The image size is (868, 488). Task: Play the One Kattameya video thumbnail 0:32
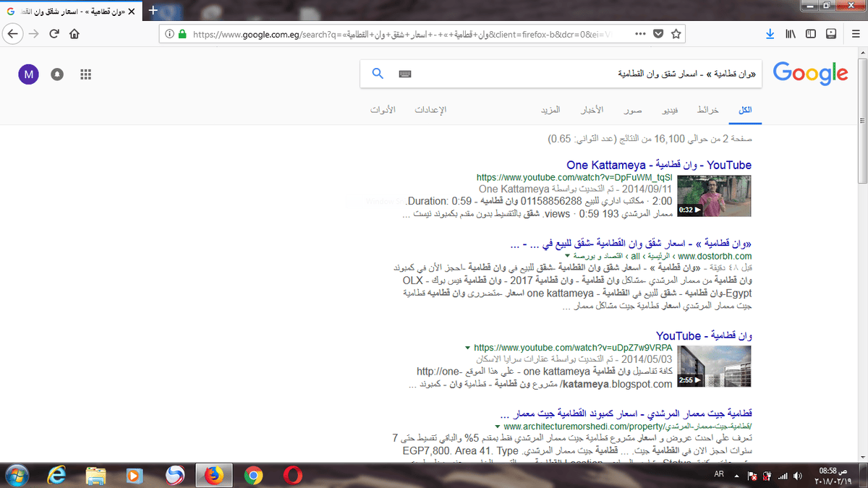714,196
